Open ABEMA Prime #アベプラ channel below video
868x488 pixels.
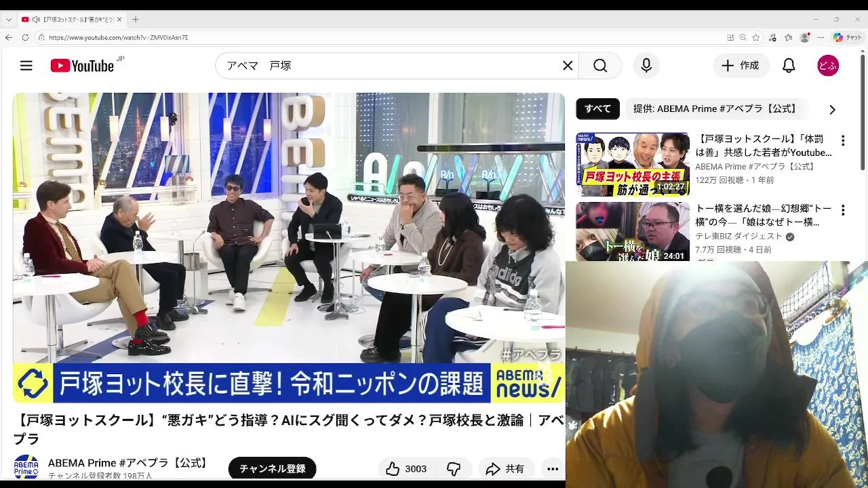(129, 463)
